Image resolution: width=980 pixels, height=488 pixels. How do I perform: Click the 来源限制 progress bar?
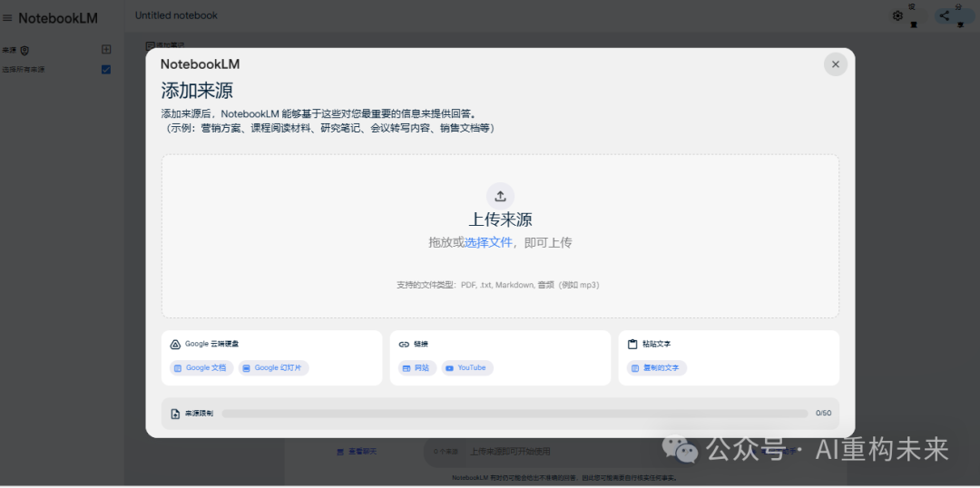(x=514, y=414)
